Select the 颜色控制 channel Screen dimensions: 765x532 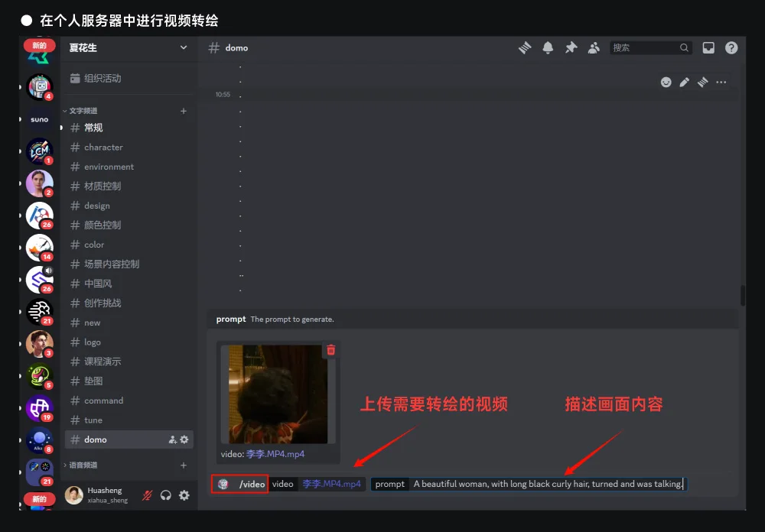click(129, 225)
